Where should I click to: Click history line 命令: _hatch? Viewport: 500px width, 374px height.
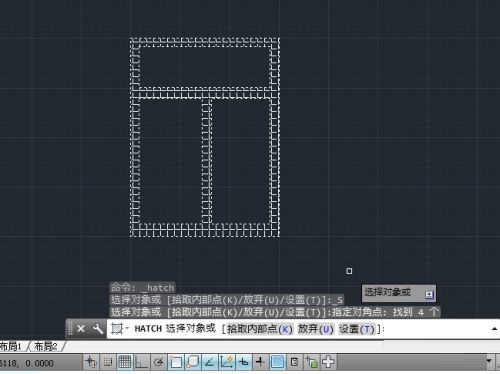pyautogui.click(x=142, y=287)
